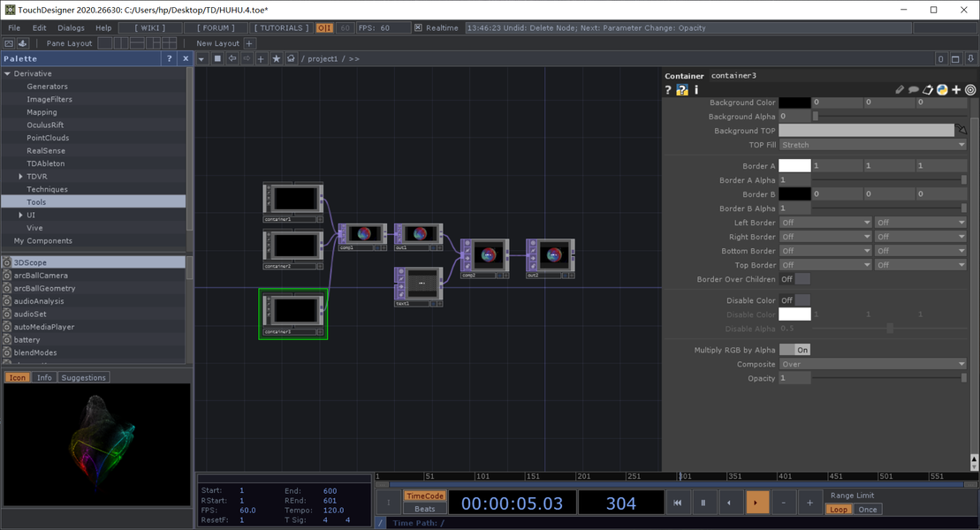
Task: Select the Once range limit button
Action: click(868, 510)
